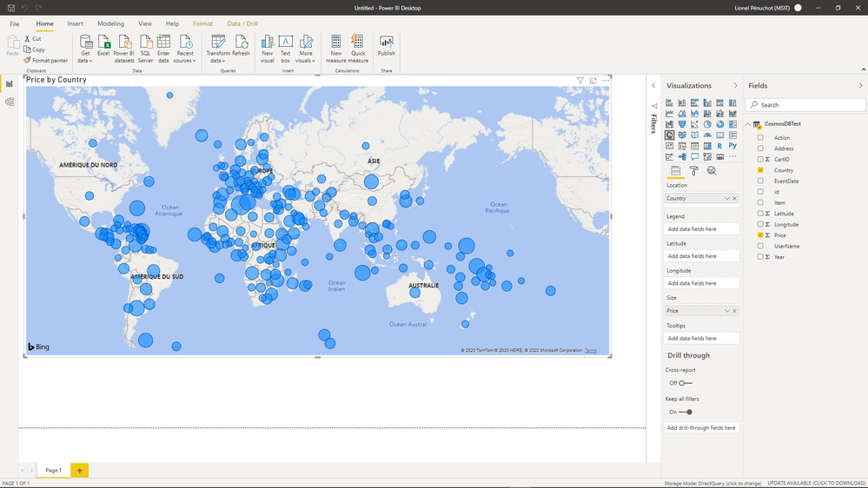Open the Country location field dropdown
The height and width of the screenshot is (488, 868).
[727, 199]
